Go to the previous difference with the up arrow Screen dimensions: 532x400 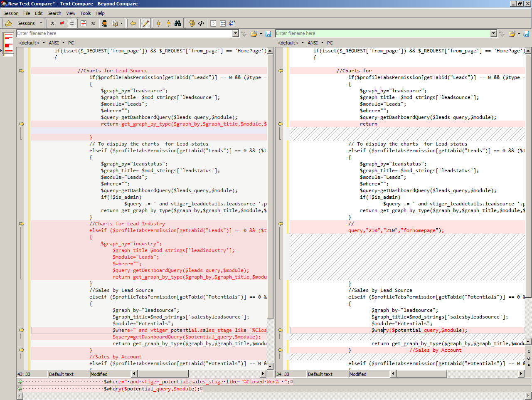click(x=168, y=23)
